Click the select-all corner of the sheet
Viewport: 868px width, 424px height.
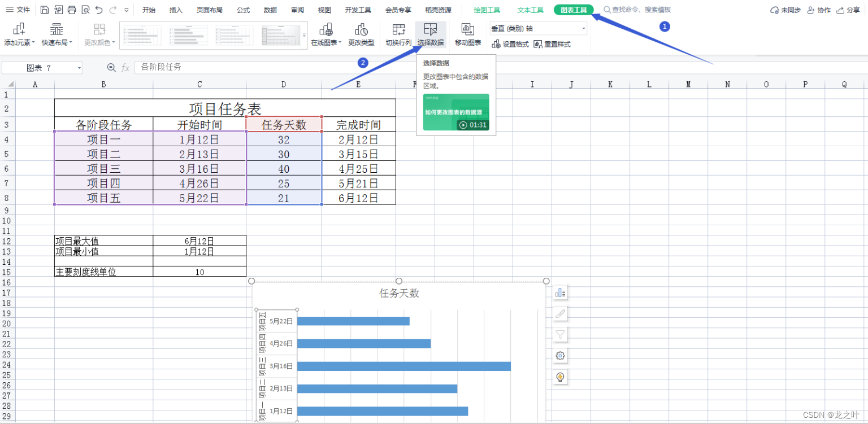[7, 85]
